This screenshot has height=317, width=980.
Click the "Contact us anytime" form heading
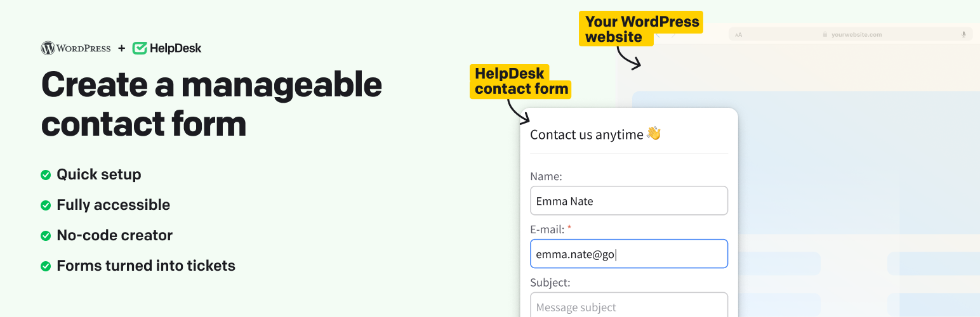586,134
